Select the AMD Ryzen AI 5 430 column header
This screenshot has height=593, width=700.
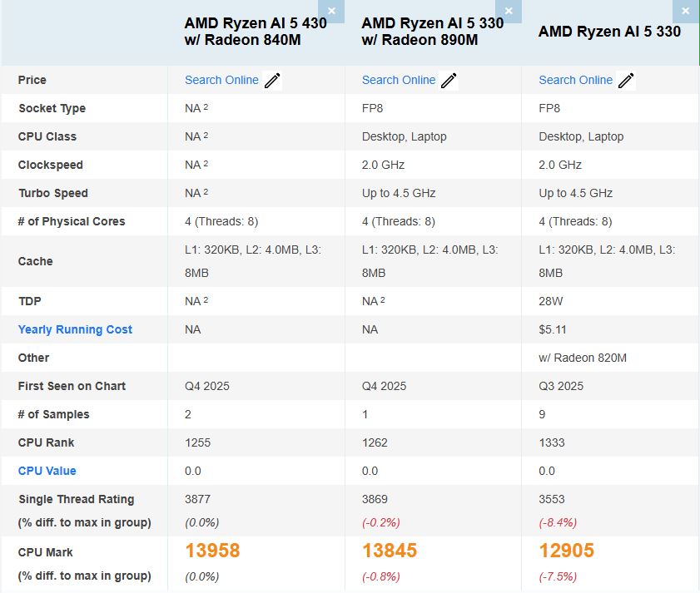(243, 32)
